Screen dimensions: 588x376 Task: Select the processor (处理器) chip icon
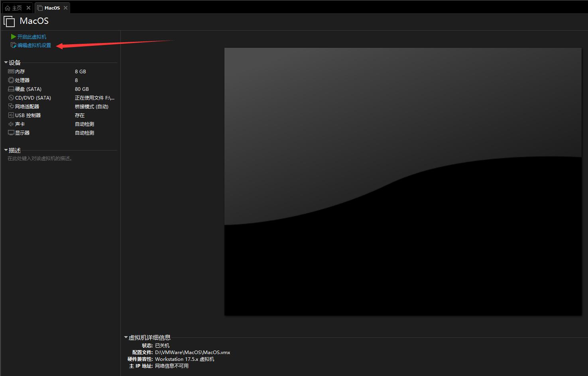pos(11,80)
